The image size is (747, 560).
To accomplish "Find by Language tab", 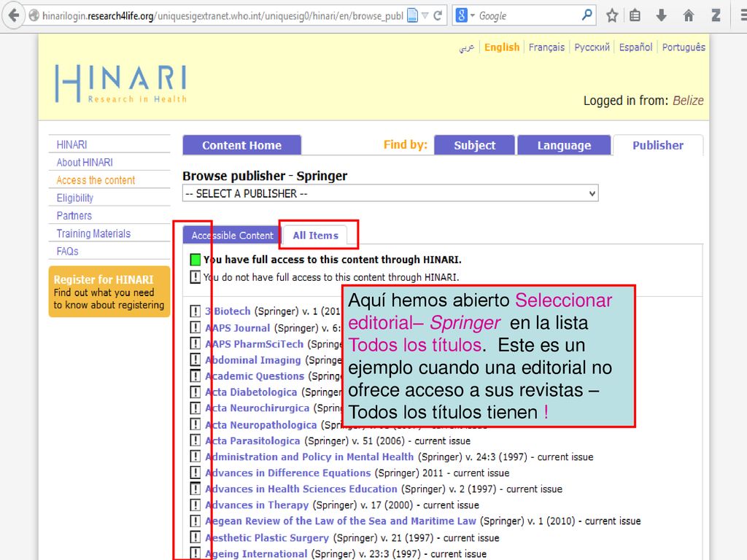I will [564, 145].
